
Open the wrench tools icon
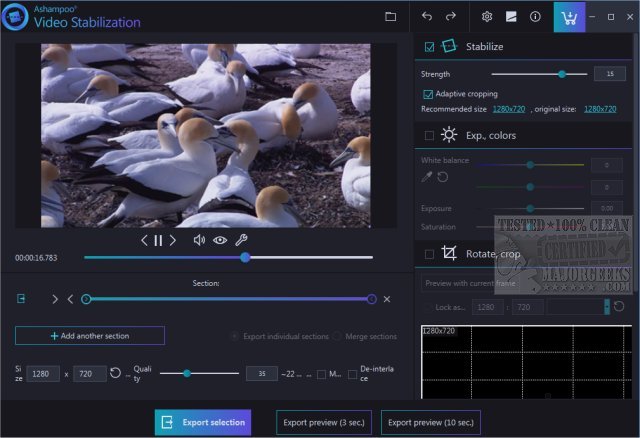coord(240,240)
